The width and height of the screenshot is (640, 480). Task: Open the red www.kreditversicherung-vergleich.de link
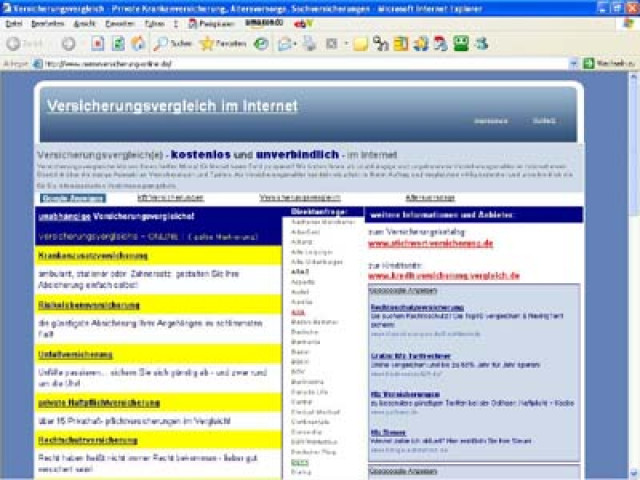pyautogui.click(x=444, y=276)
